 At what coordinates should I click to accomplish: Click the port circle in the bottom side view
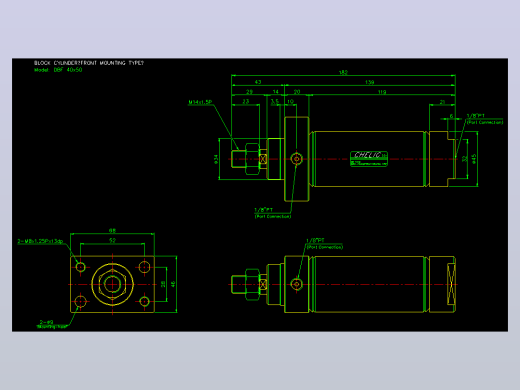pos(296,284)
